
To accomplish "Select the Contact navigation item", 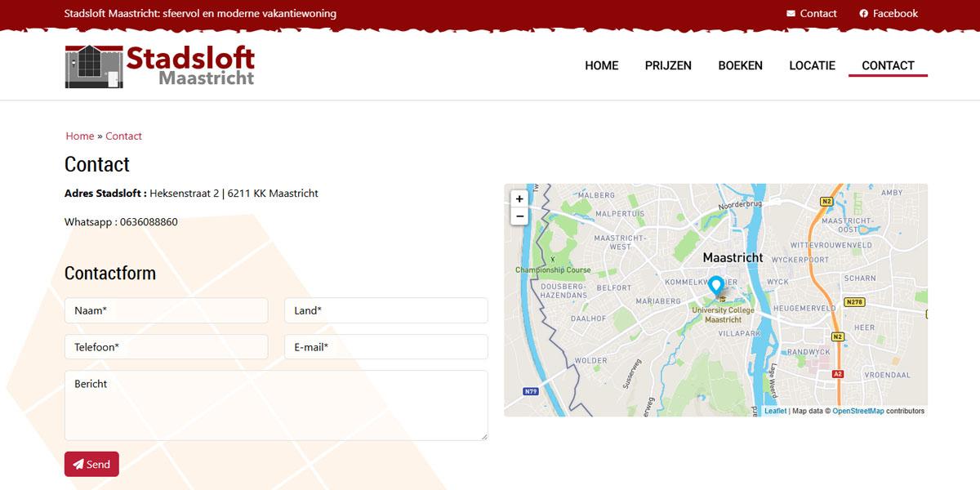I will click(x=888, y=65).
